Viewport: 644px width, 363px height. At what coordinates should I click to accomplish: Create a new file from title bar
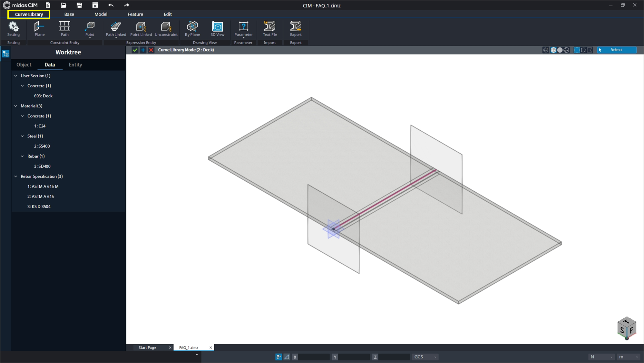point(48,5)
